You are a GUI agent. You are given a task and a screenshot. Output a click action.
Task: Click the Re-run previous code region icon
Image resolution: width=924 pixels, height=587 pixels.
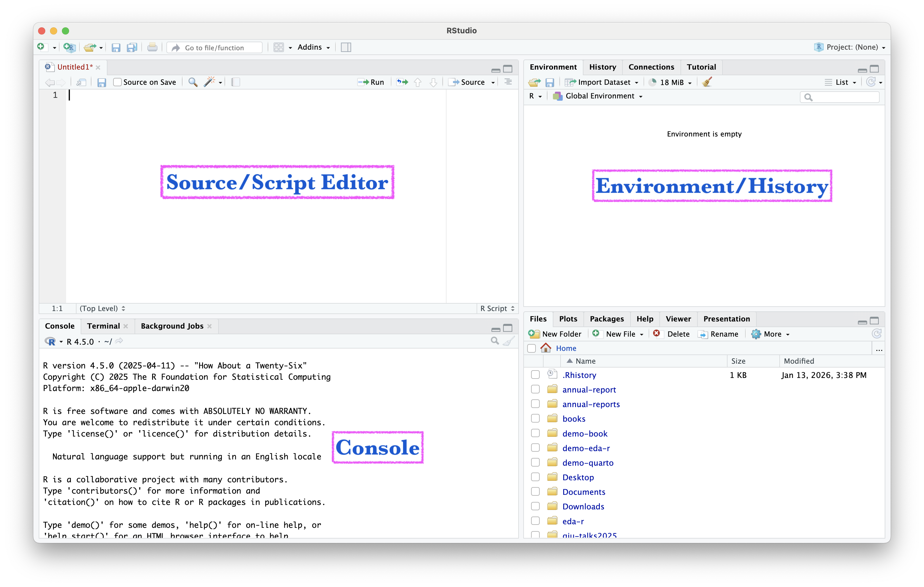coord(402,82)
